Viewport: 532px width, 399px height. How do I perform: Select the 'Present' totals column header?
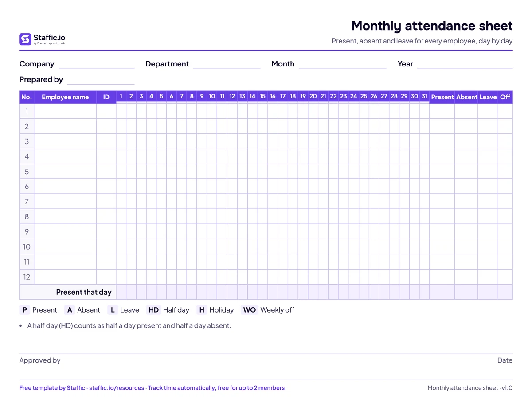tap(442, 97)
